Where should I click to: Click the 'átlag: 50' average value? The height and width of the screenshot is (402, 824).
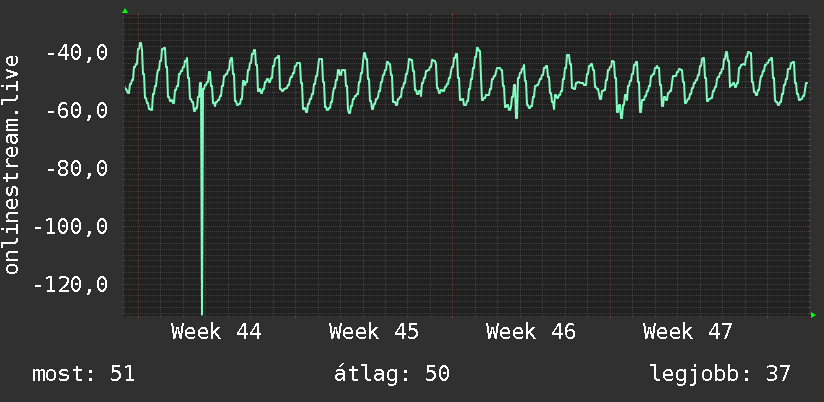tap(392, 374)
